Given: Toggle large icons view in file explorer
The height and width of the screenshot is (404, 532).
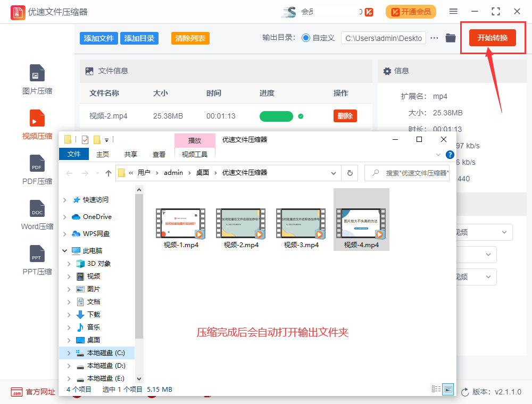Looking at the screenshot, I should pyautogui.click(x=448, y=389).
